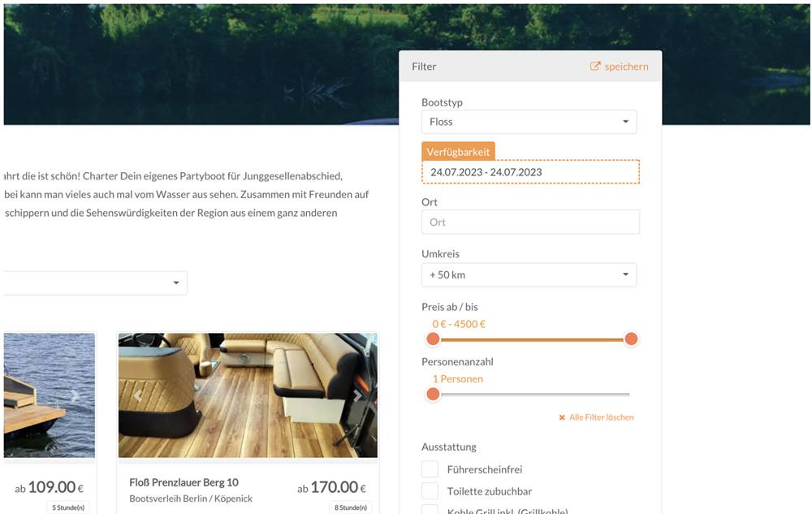This screenshot has height=514, width=812.
Task: Click the Bootstyp dropdown caret arrow
Action: click(625, 122)
